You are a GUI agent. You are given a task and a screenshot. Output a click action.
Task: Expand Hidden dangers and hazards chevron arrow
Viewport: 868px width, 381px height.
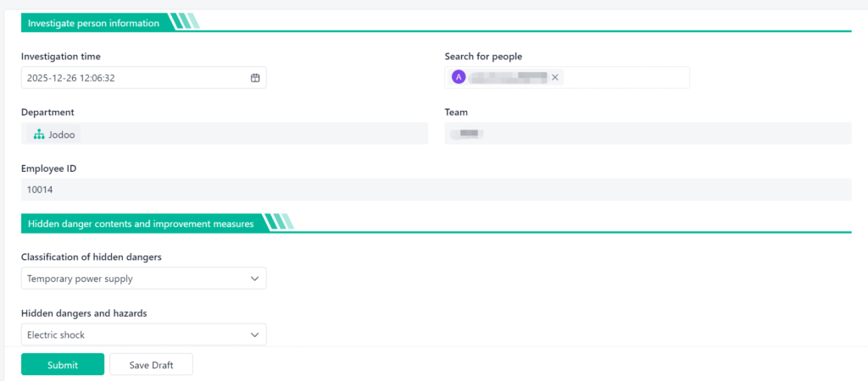coord(255,334)
